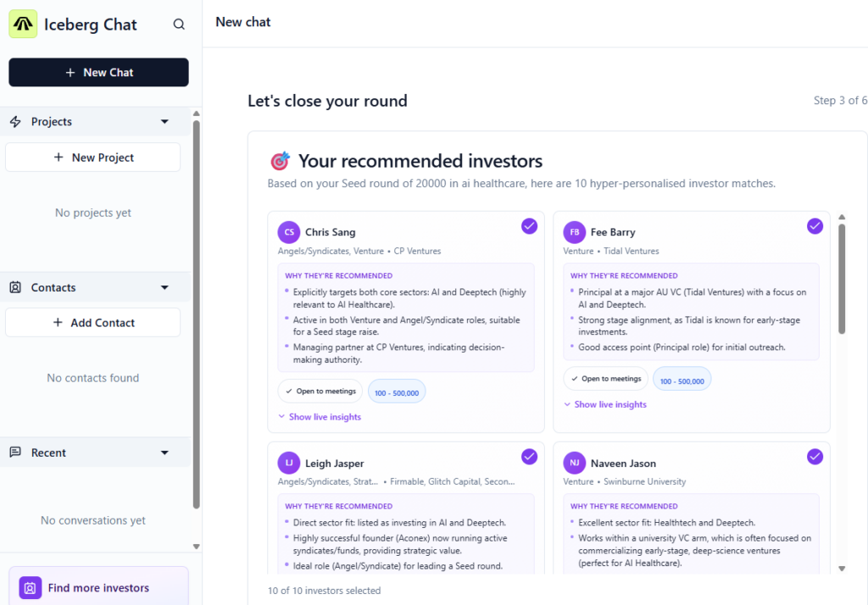Click the Projects lightning bolt icon
The image size is (868, 605).
tap(15, 122)
